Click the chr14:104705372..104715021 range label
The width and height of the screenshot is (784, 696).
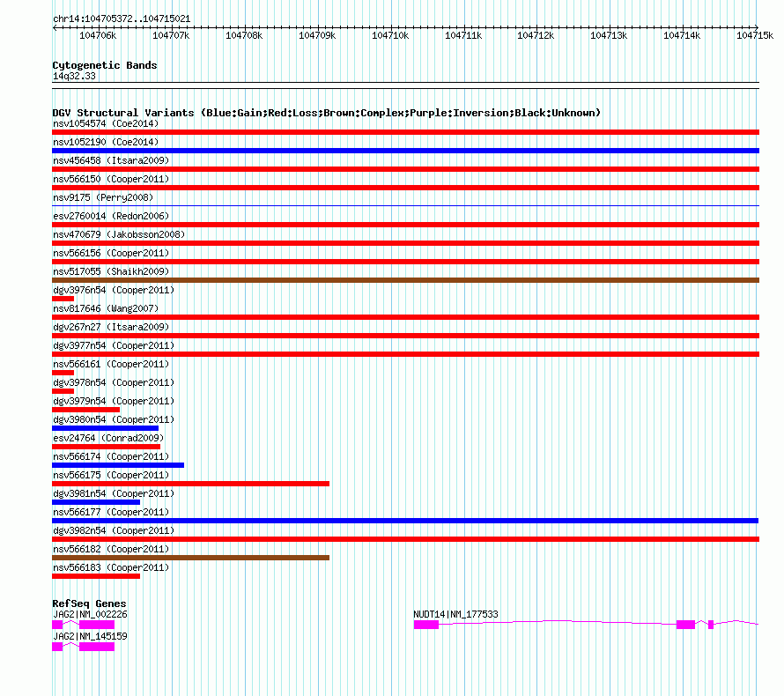click(122, 19)
